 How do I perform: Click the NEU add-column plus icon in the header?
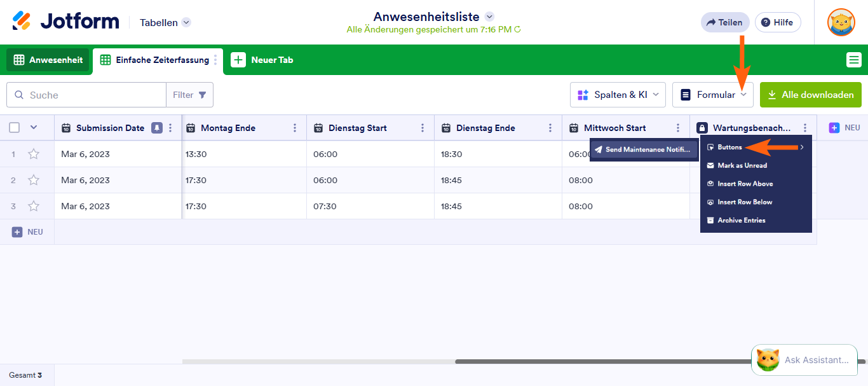(x=834, y=128)
